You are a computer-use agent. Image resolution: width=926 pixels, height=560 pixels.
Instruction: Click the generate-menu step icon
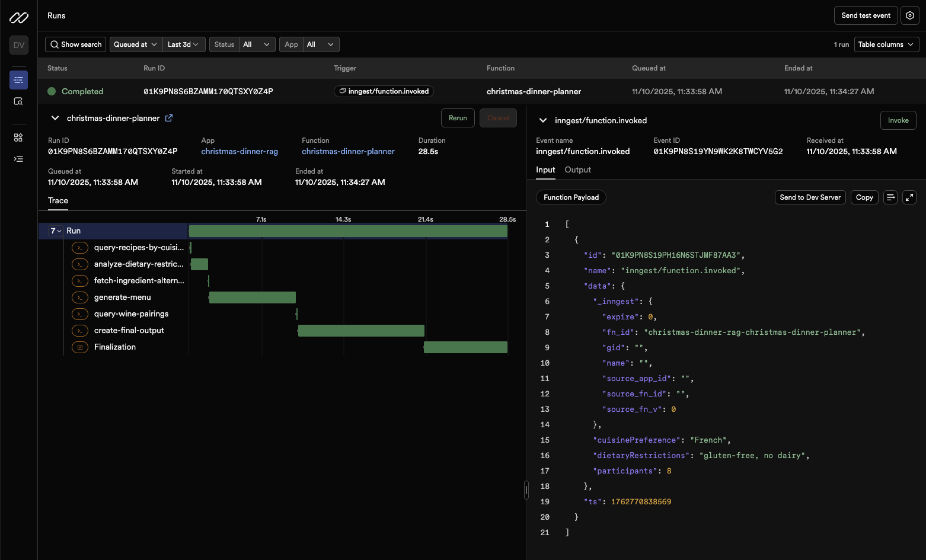pos(80,297)
